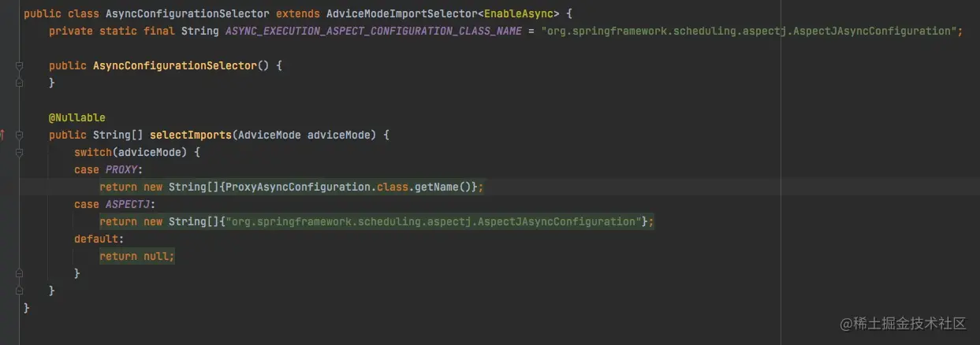Click the @Nullable annotation
The height and width of the screenshot is (345, 980).
pyautogui.click(x=77, y=117)
